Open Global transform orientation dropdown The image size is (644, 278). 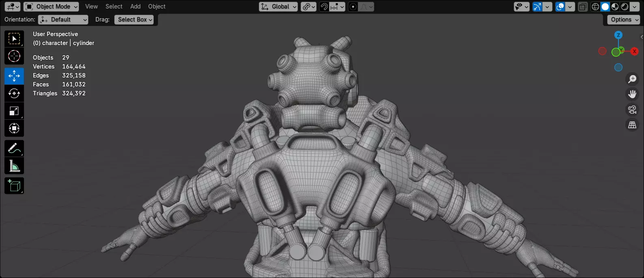tap(279, 6)
